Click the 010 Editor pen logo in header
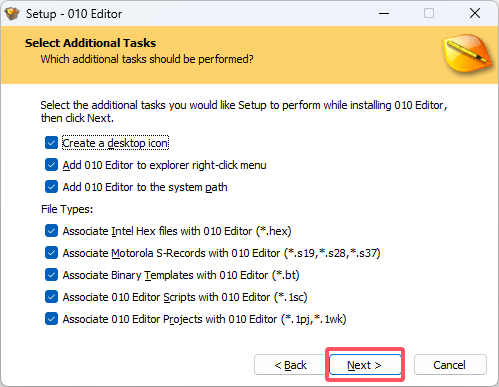 tap(467, 54)
